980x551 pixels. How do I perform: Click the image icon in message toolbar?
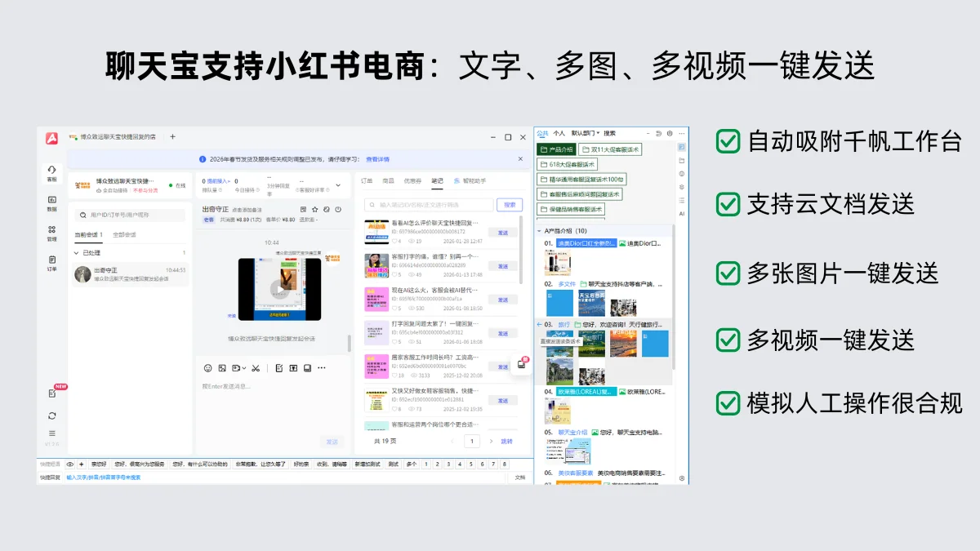click(221, 368)
